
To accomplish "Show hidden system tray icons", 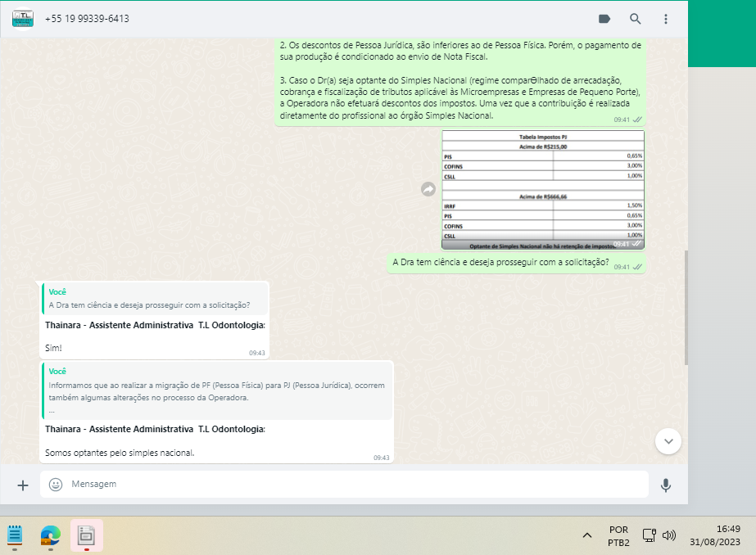I will (x=587, y=535).
